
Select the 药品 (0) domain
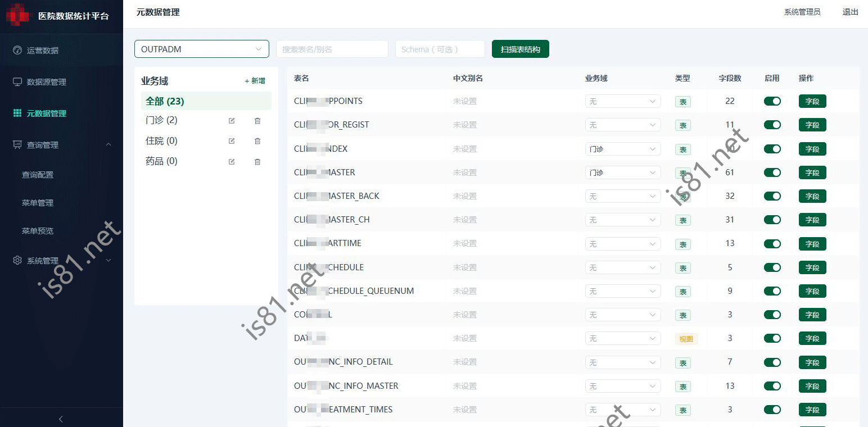click(x=161, y=161)
